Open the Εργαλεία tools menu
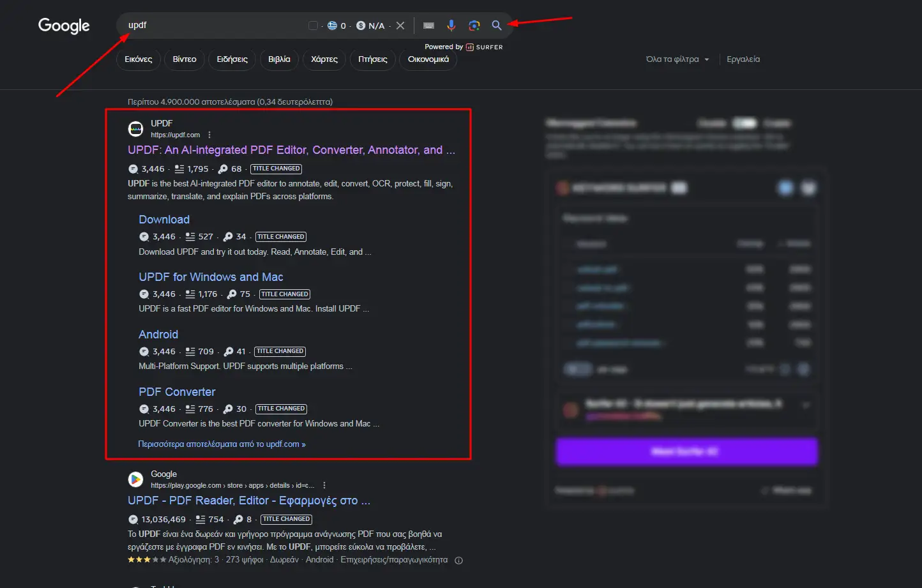Screen dimensions: 922x588 pos(743,59)
